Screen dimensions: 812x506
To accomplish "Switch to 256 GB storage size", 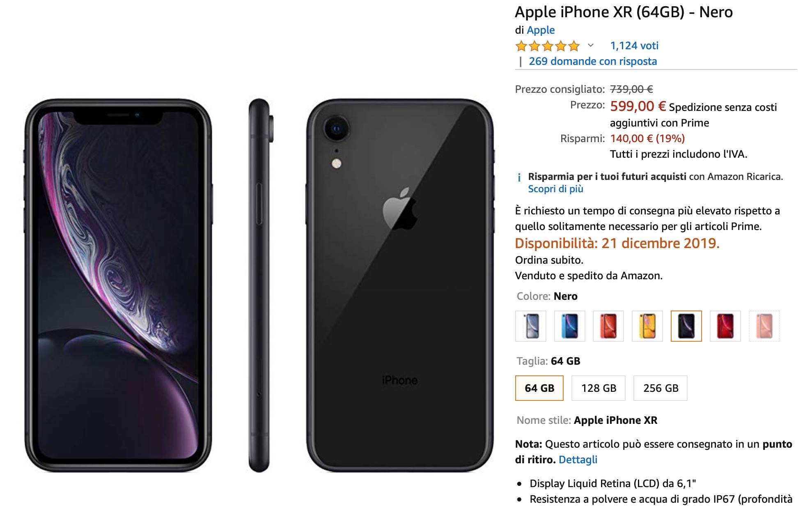I will [x=661, y=388].
